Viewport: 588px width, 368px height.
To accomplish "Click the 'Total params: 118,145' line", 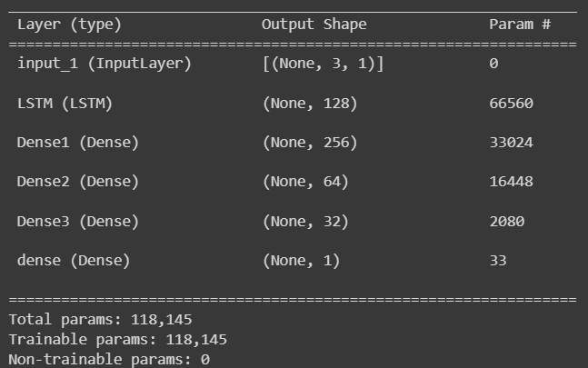I will (x=100, y=320).
